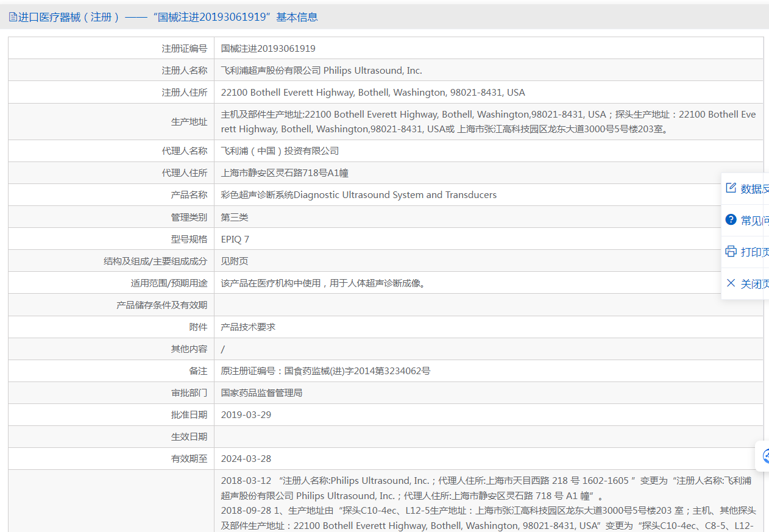769x532 pixels.
Task: Select the 产品名称 row label
Action: click(x=189, y=195)
